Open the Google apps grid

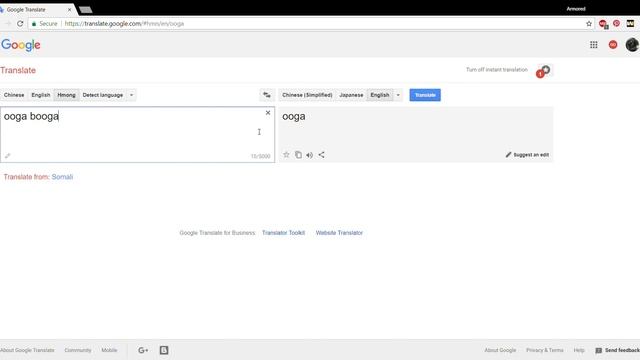(593, 45)
